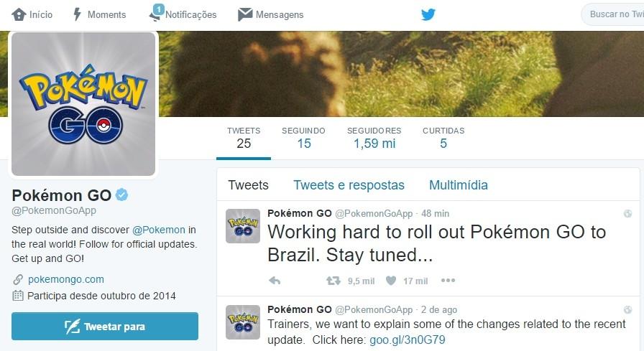Open the Mensagens envelope icon
This screenshot has width=644, height=351.
tap(245, 14)
